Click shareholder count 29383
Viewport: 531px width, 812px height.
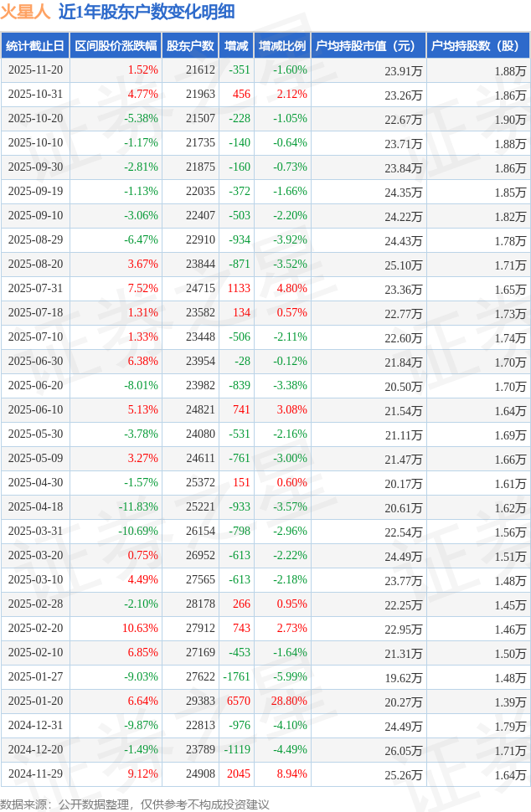tap(200, 702)
